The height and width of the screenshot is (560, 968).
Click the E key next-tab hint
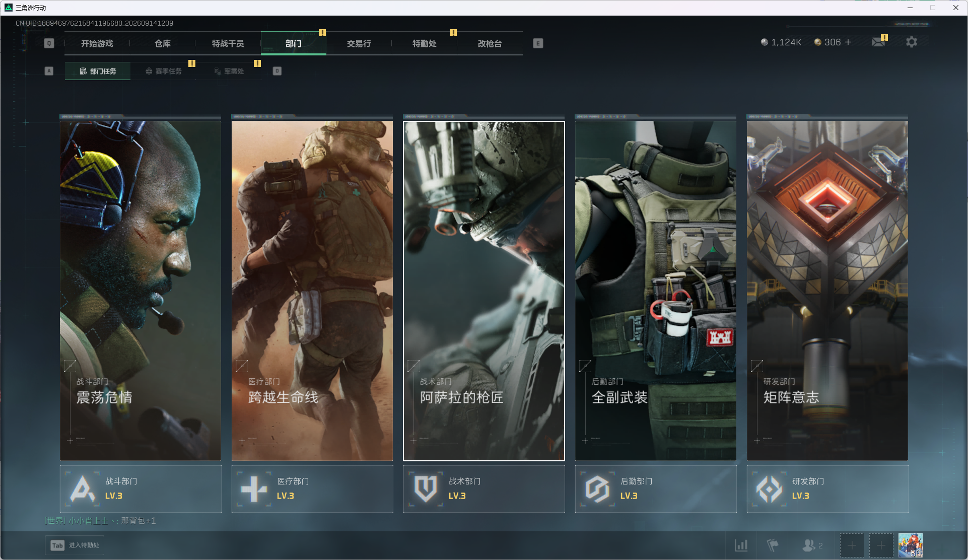(x=538, y=43)
